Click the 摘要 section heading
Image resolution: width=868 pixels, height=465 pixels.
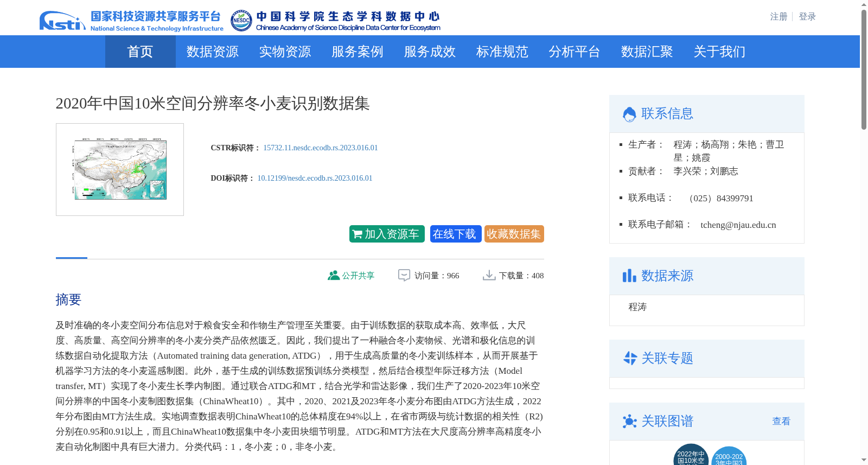tap(68, 300)
